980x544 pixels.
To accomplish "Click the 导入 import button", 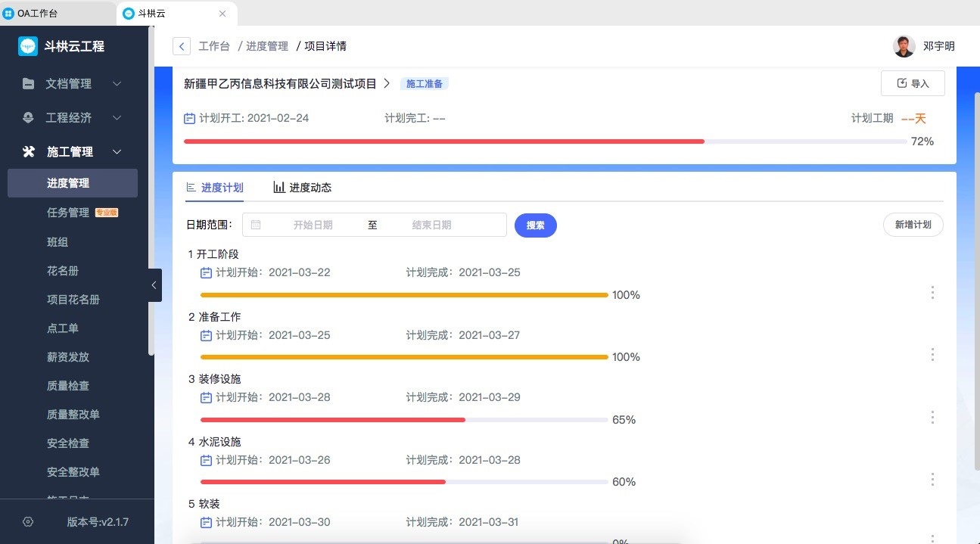I will (x=913, y=83).
